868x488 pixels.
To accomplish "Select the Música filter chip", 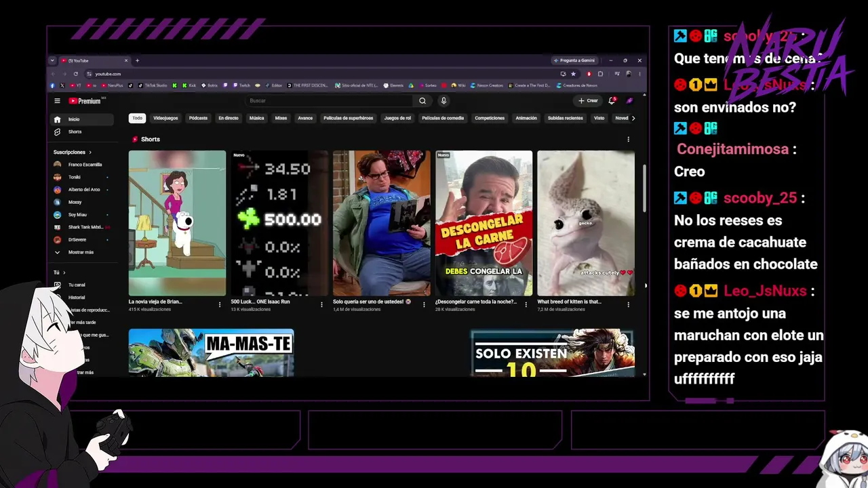I will pos(257,118).
